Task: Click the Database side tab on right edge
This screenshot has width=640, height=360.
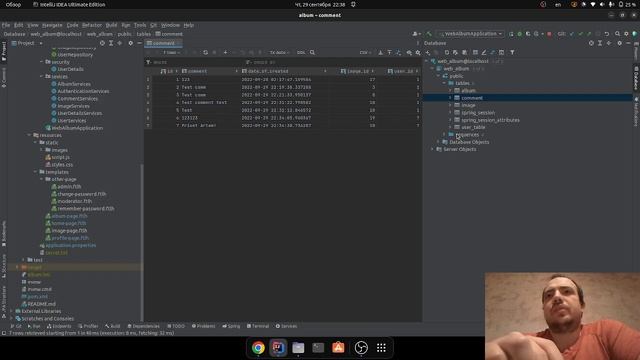Action: (636, 78)
